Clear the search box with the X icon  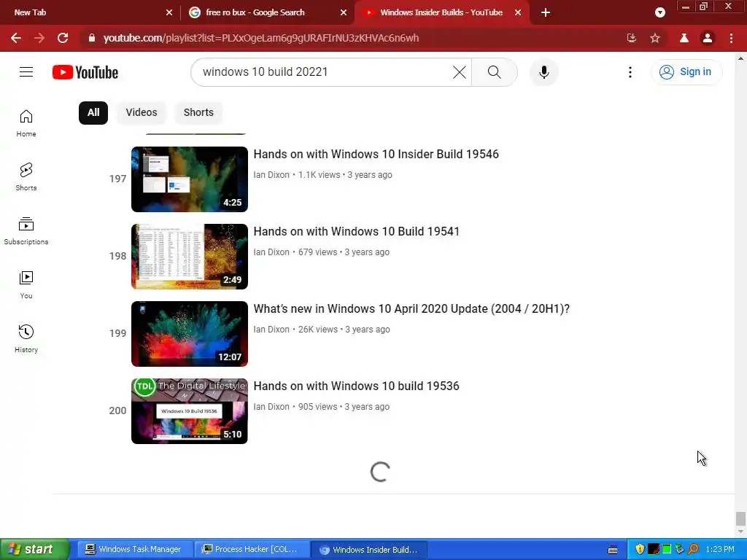[460, 72]
